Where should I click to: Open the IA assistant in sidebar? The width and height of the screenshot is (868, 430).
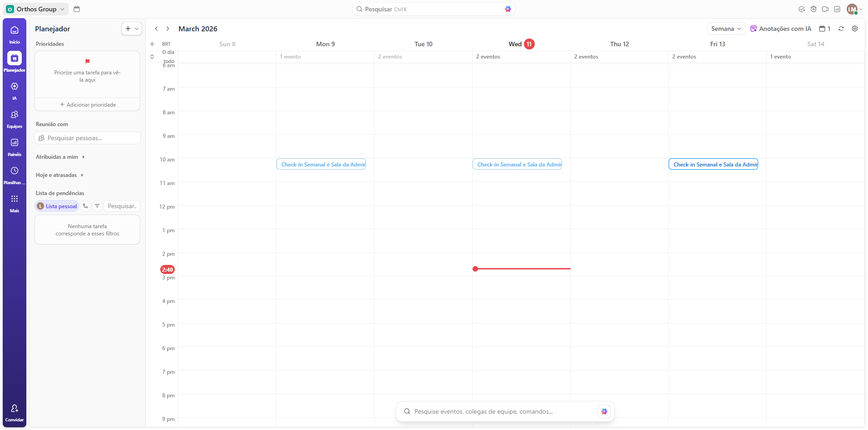coord(15,87)
